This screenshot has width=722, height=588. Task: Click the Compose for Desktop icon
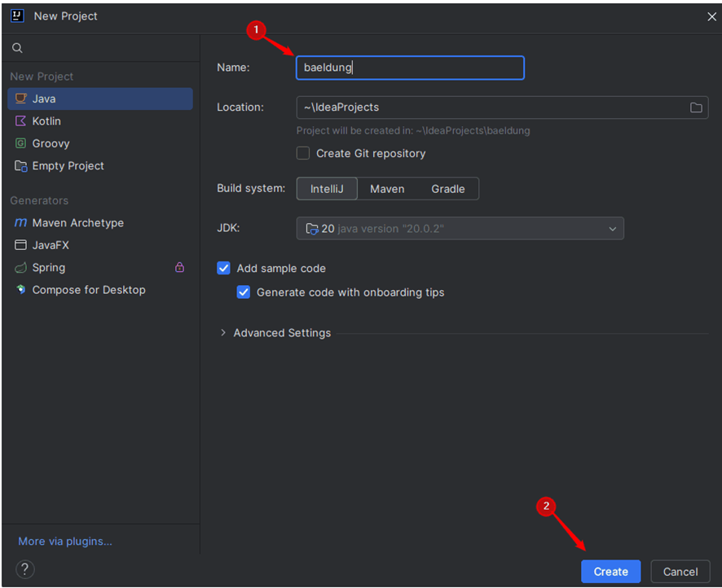click(x=21, y=290)
